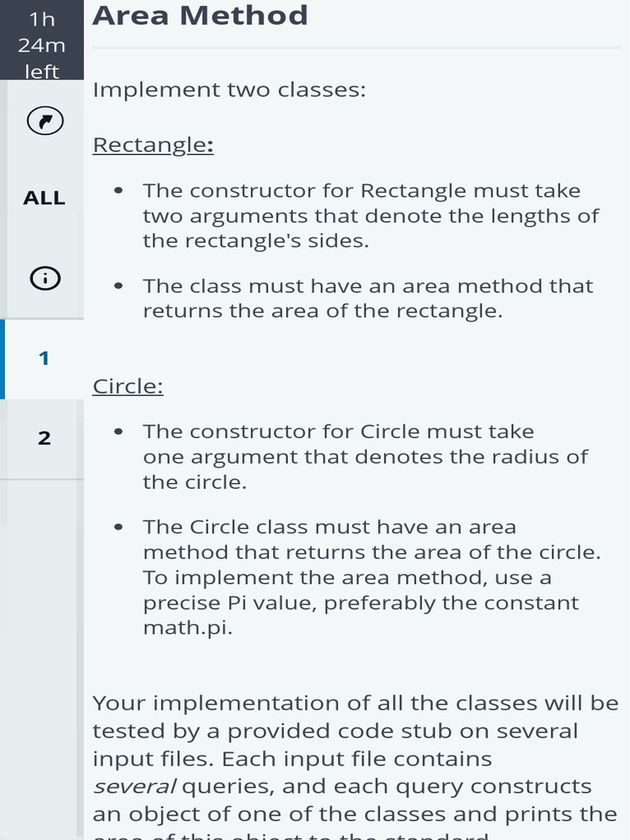The image size is (630, 840).
Task: Click the 'Implement two classes:' text
Action: 229,89
